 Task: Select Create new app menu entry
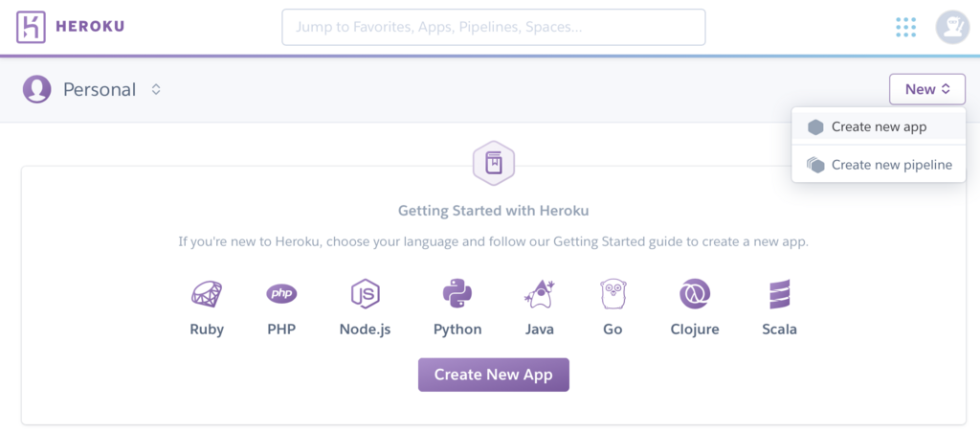point(879,127)
